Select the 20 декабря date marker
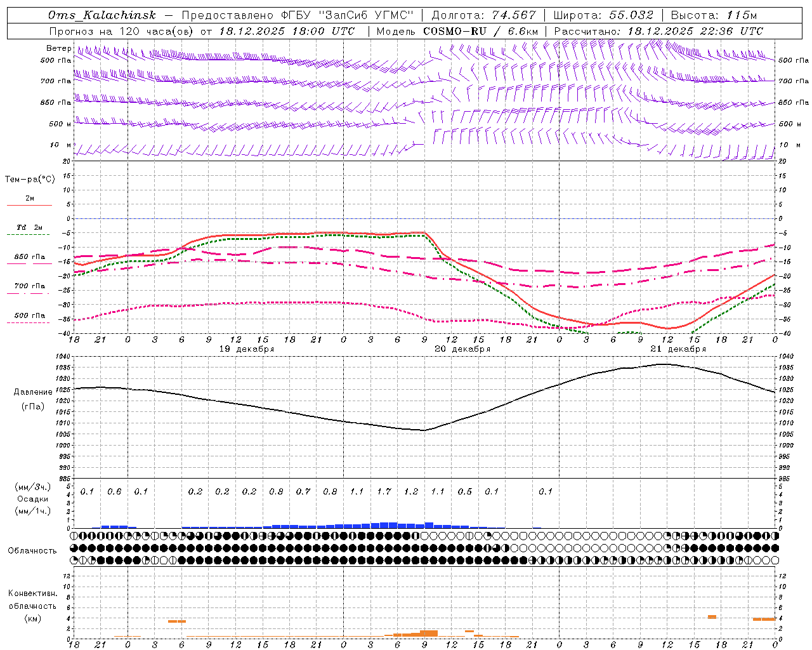Image resolution: width=812 pixels, height=650 pixels. 462,349
